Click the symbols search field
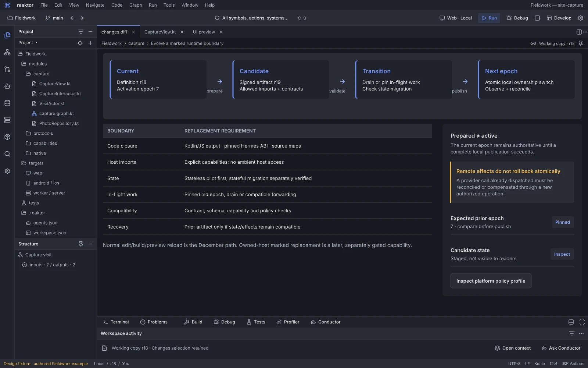This screenshot has height=368, width=588. [252, 18]
